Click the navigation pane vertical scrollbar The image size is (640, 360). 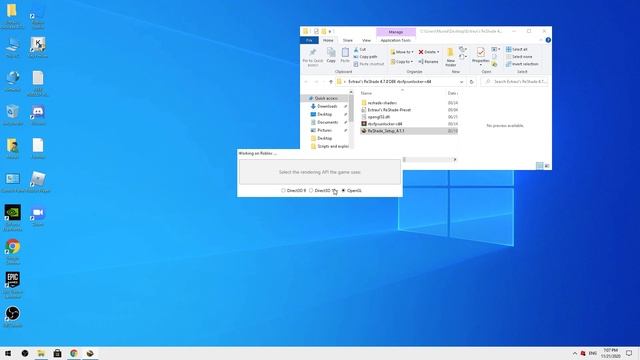tap(351, 108)
